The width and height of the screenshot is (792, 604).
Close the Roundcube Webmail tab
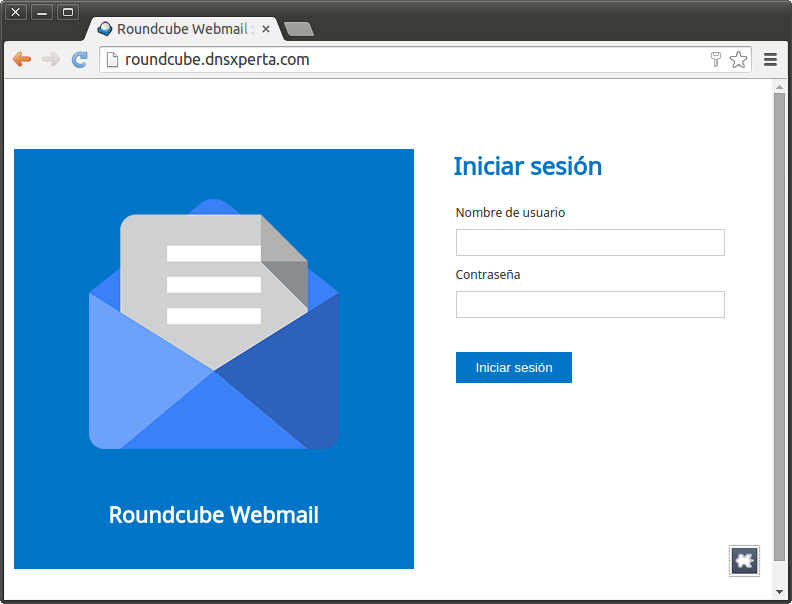[x=266, y=29]
